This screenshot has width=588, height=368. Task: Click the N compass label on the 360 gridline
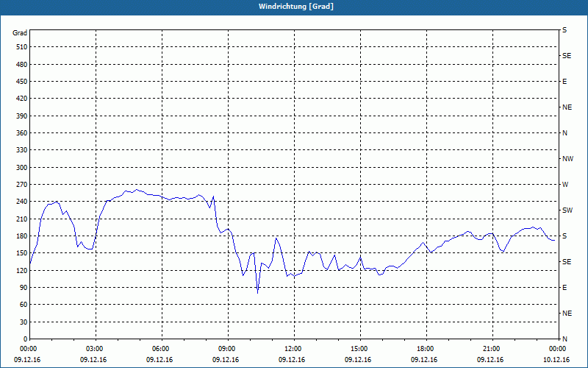coord(564,133)
